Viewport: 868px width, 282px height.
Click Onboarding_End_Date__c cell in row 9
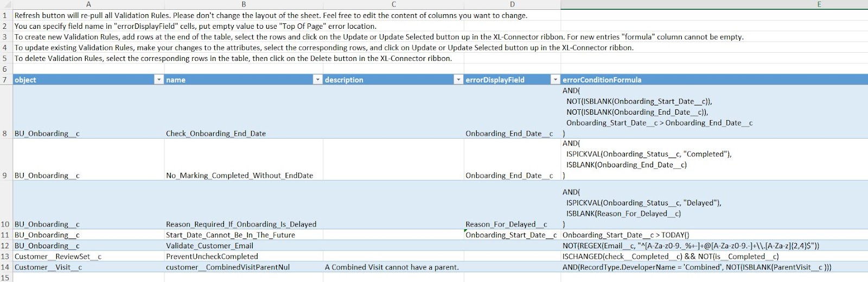point(512,160)
